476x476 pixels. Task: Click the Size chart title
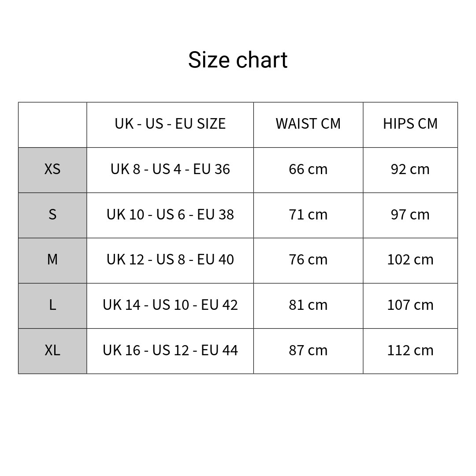point(238,60)
